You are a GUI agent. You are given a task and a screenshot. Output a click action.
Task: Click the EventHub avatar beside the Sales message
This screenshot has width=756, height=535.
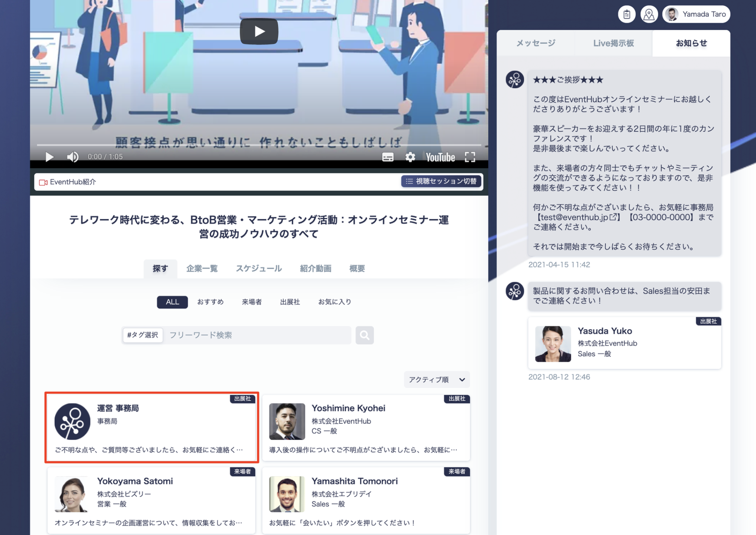514,291
